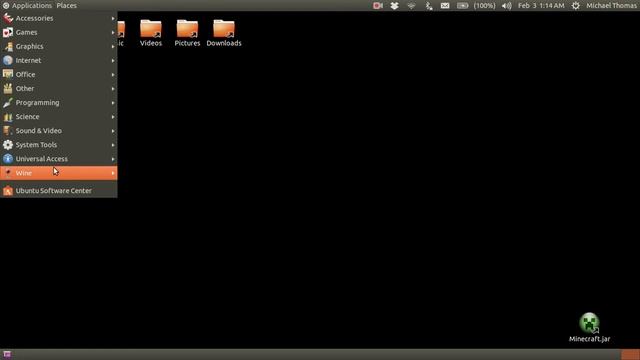The image size is (640, 360).
Task: Open the Places menu
Action: (67, 5)
